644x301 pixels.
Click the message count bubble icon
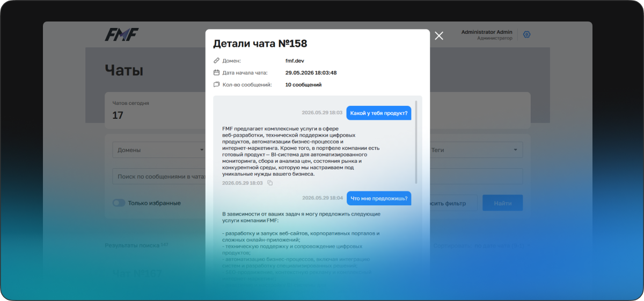point(216,84)
